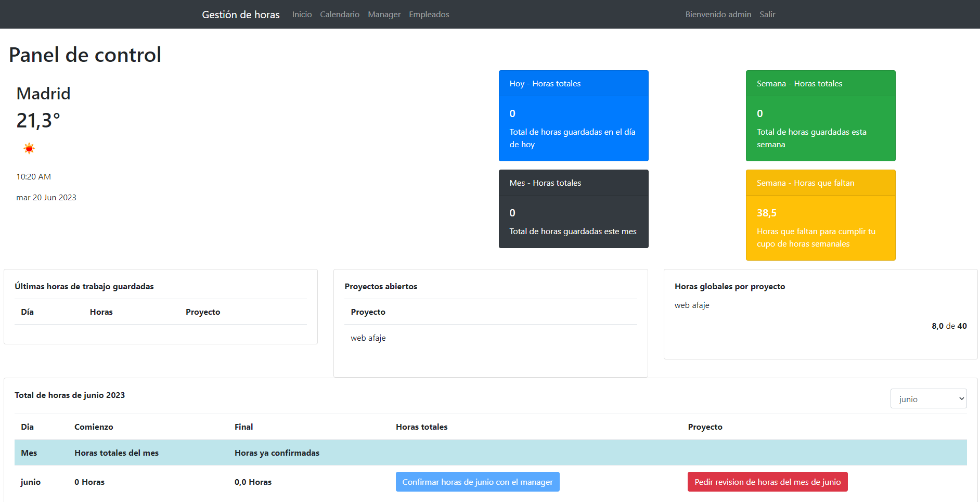This screenshot has width=980, height=502.
Task: Go to Calendario in navbar
Action: [340, 15]
